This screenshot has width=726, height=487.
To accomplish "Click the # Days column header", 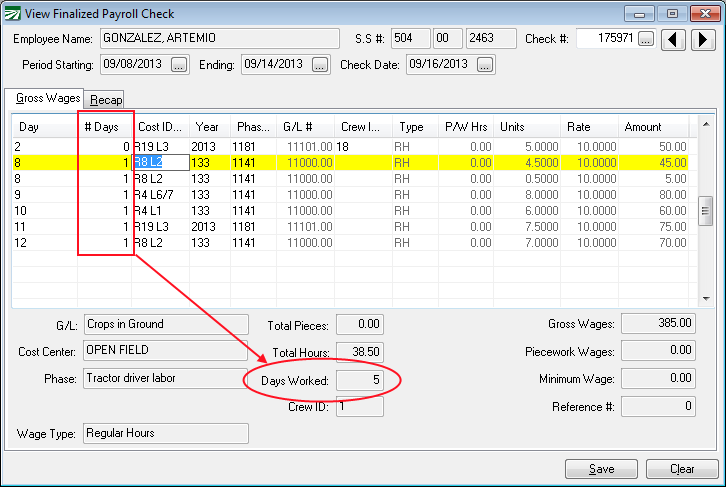I will (x=104, y=127).
